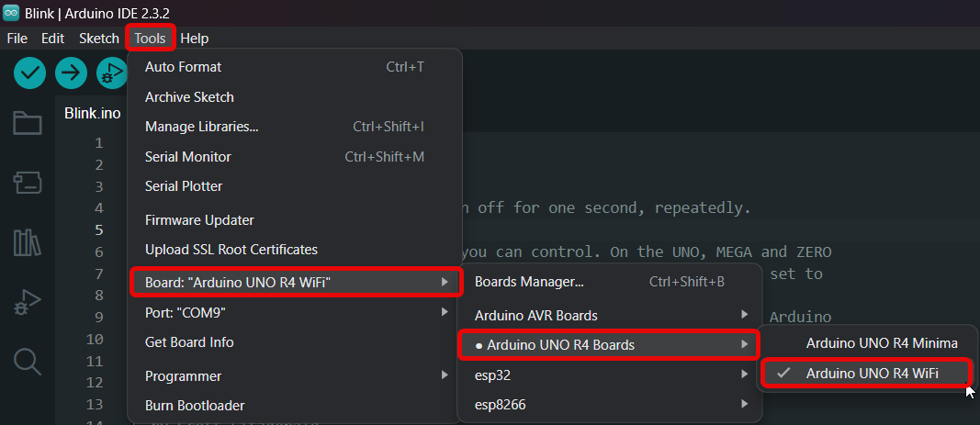Start debugging with the debug toolbar icon
The image size is (980, 425).
[112, 73]
